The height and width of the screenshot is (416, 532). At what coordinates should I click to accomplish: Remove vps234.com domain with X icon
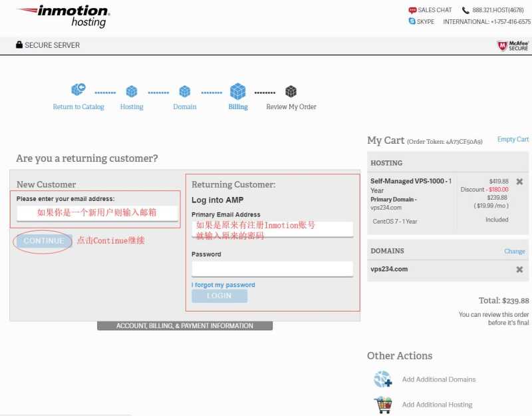[519, 270]
